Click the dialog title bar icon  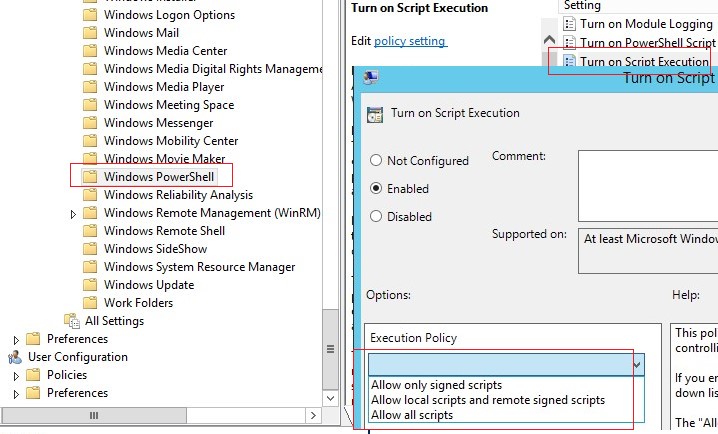pos(370,78)
